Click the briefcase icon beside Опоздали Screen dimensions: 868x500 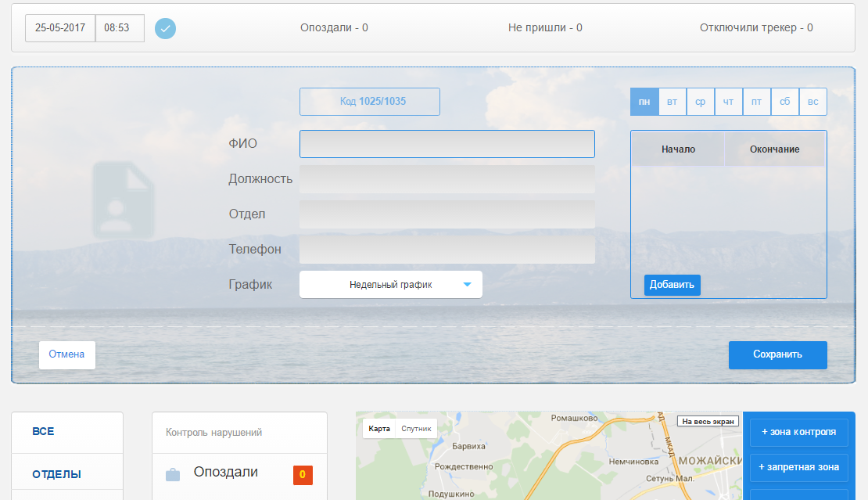[173, 474]
